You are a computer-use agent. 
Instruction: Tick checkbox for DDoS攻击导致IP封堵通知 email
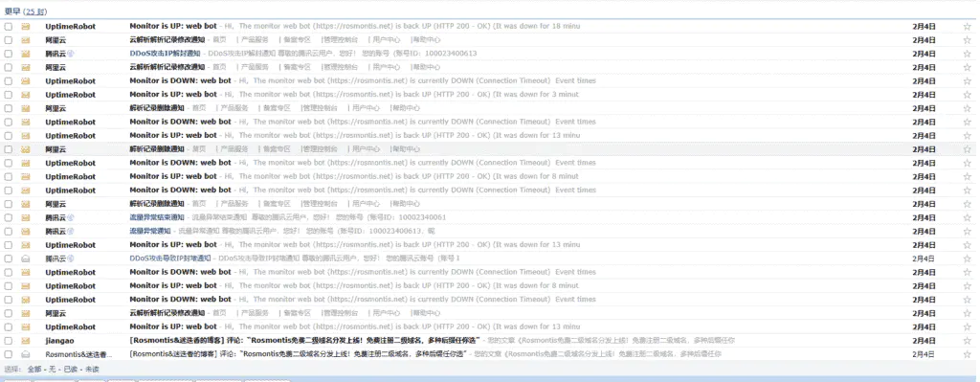pyautogui.click(x=8, y=258)
